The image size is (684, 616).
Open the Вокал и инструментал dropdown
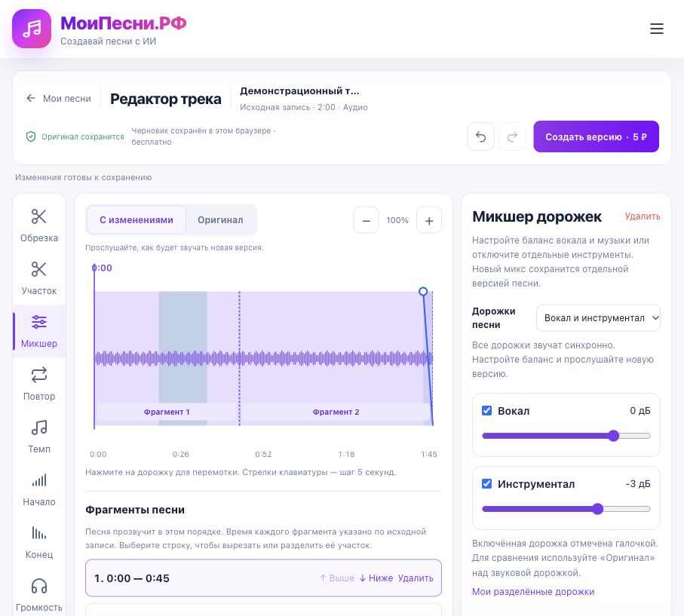(598, 318)
